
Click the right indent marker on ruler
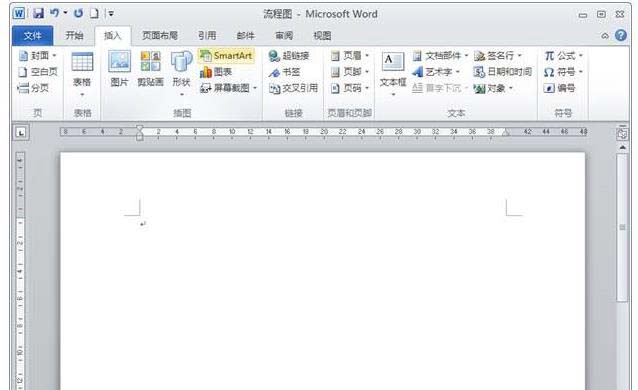[506, 132]
